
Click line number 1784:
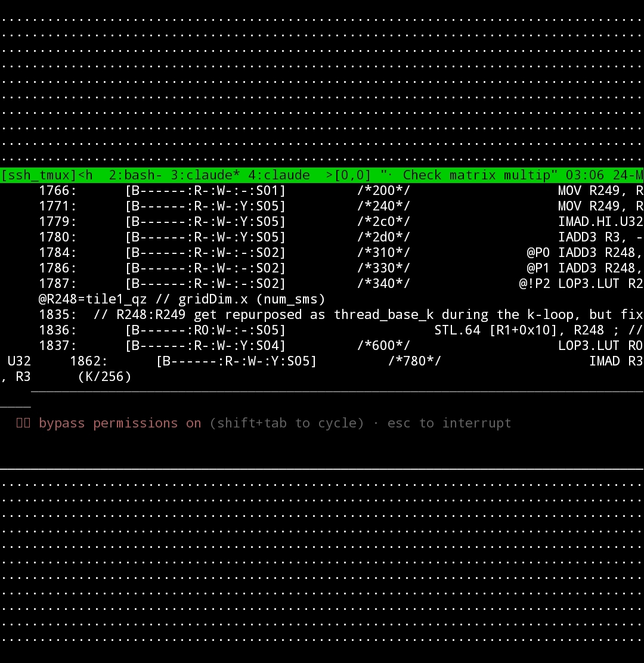coord(58,252)
